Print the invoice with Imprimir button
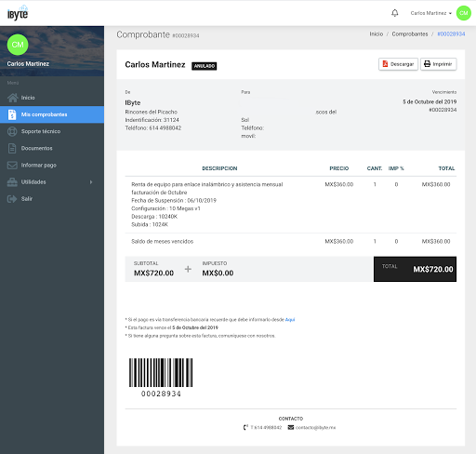 coord(438,64)
